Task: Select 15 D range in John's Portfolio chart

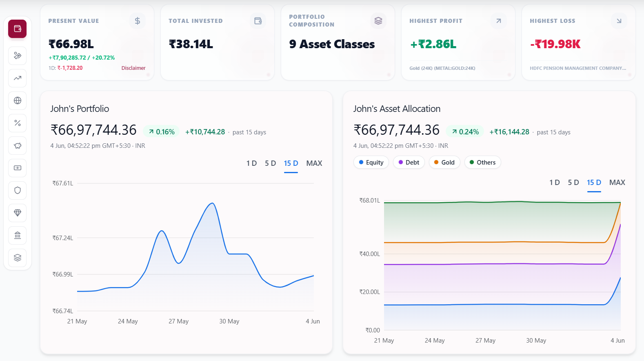Action: tap(291, 163)
